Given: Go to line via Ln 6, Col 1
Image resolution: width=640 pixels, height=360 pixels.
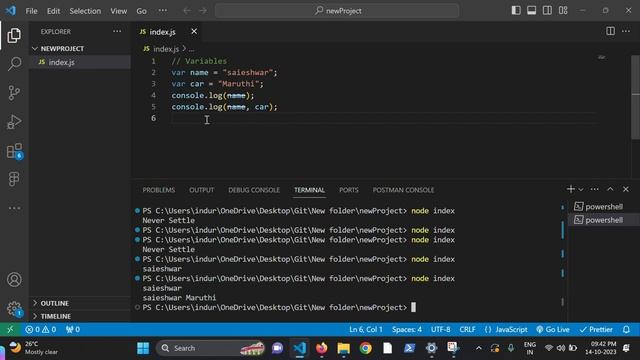Looking at the screenshot, I should (366, 329).
